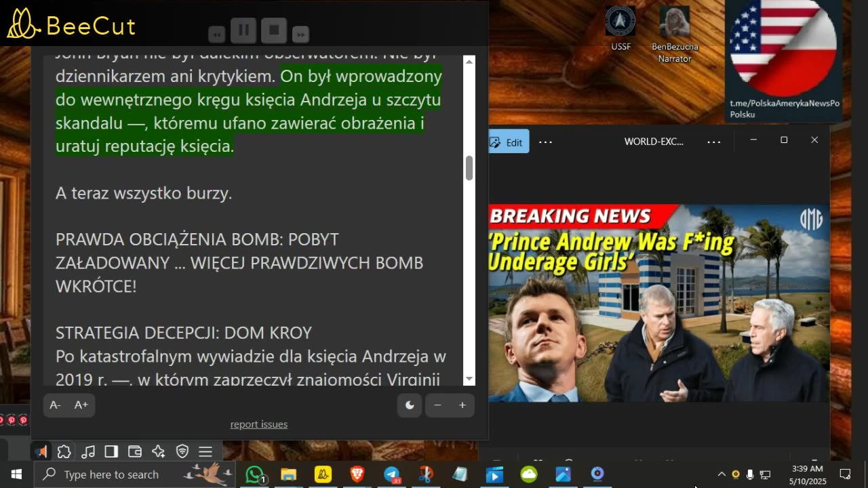Image resolution: width=868 pixels, height=488 pixels.
Task: Open the clock showing 3:39 AM
Action: [x=807, y=474]
